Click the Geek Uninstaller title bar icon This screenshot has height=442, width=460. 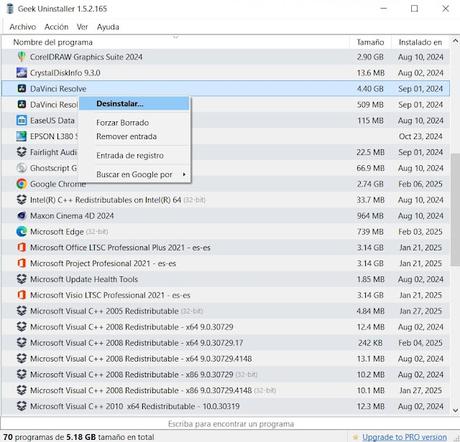(x=10, y=9)
